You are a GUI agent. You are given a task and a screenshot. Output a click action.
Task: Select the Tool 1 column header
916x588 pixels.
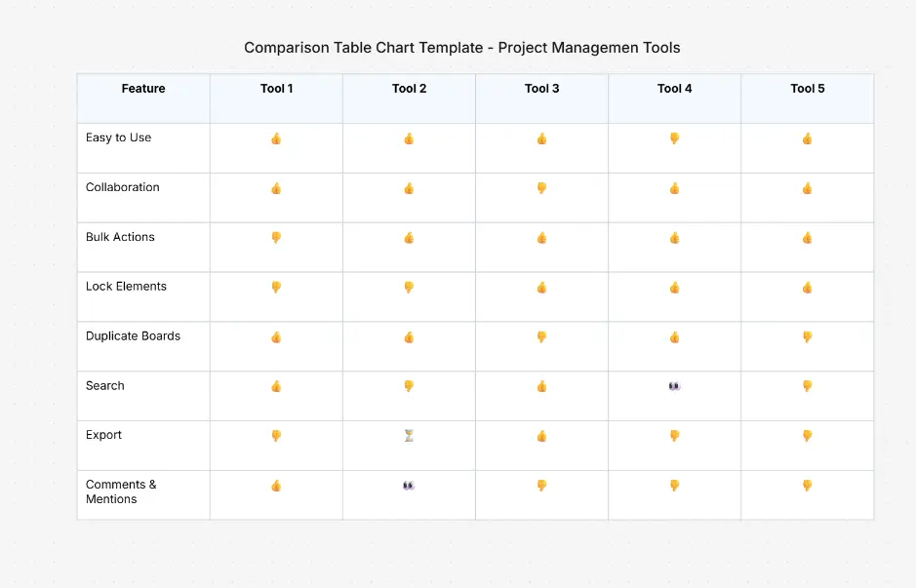click(276, 89)
